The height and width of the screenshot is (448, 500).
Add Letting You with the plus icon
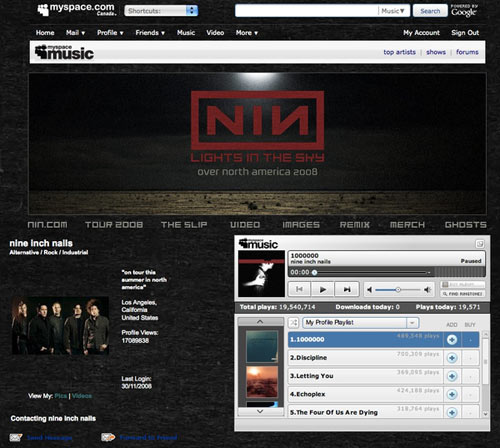(452, 376)
